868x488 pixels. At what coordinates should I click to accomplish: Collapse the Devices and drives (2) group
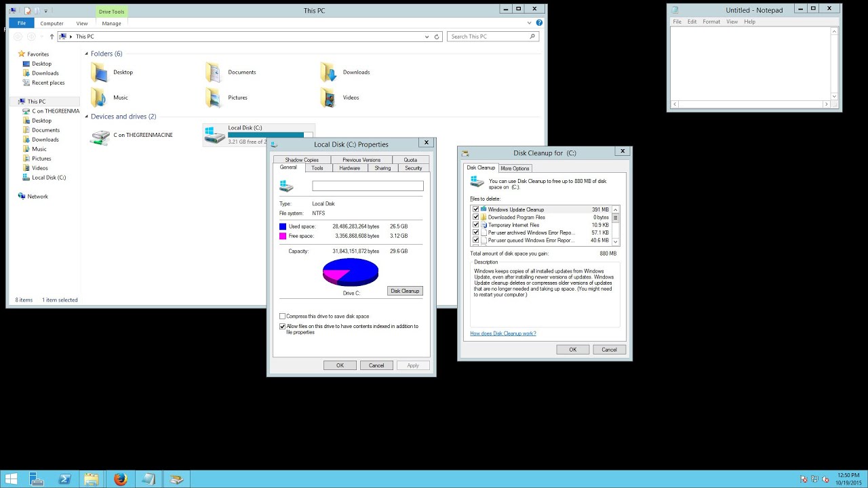click(x=87, y=117)
